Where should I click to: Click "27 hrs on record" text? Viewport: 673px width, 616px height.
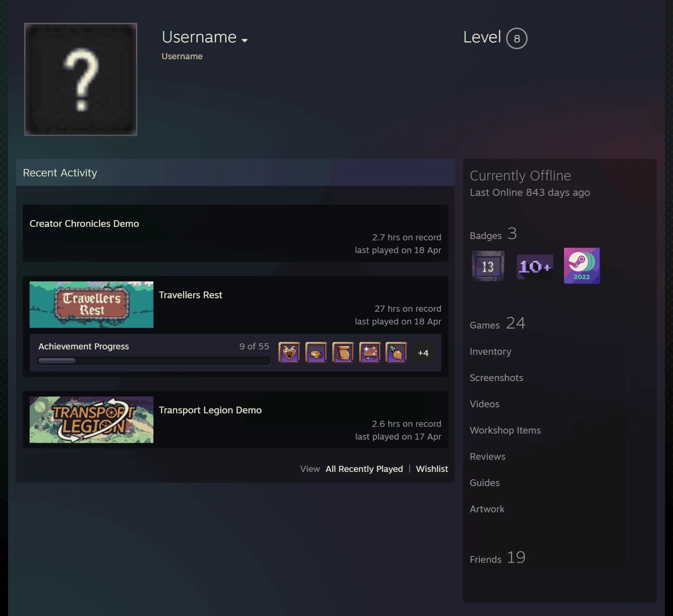(x=408, y=309)
